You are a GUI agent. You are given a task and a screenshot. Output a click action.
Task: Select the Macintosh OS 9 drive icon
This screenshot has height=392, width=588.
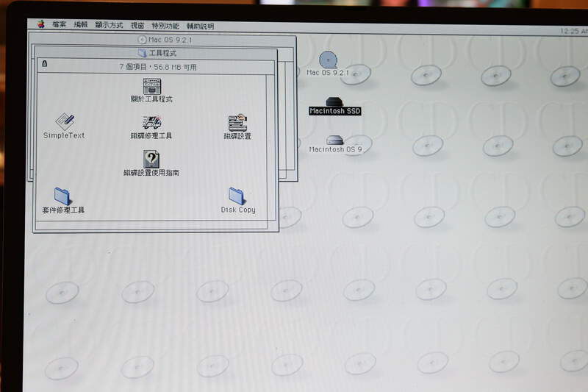point(335,140)
